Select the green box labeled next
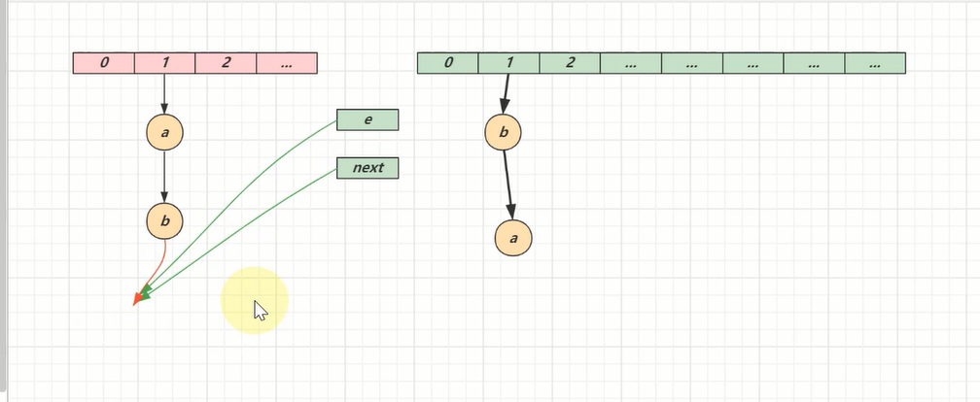Viewport: 980px width, 402px height. 367,168
